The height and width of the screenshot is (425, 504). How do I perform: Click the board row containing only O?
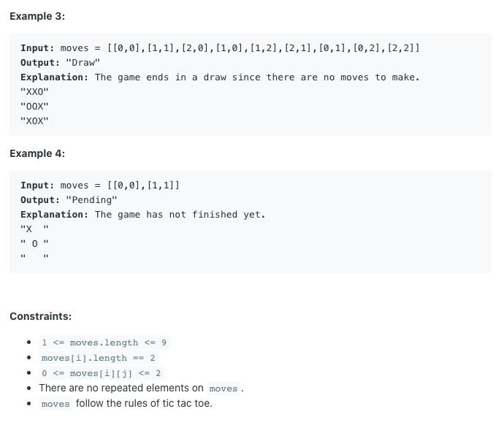click(34, 244)
